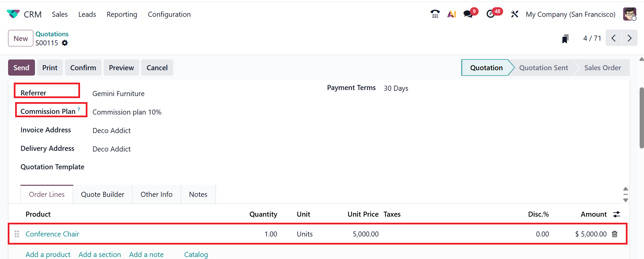The image size is (644, 259).
Task: Click the Add a product link
Action: (48, 255)
